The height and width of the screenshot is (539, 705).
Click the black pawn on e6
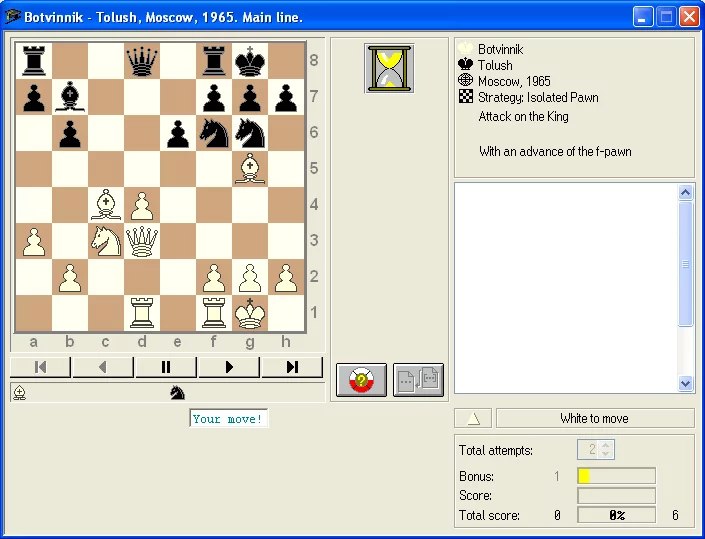pos(178,133)
